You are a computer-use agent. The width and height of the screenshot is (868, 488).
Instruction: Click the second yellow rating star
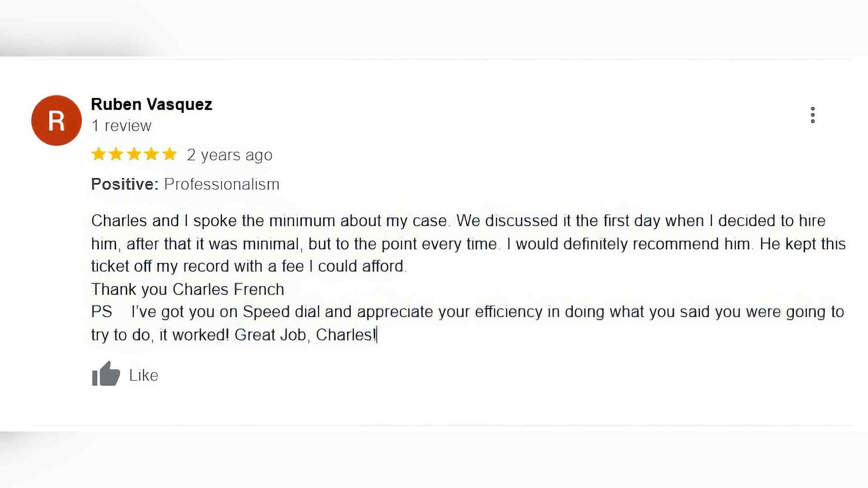pyautogui.click(x=116, y=154)
